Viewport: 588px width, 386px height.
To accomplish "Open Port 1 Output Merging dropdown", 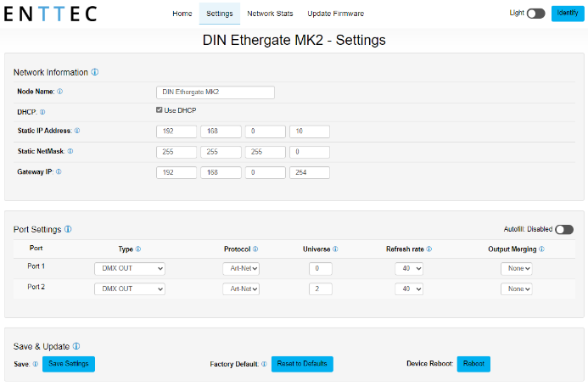I will [x=517, y=269].
